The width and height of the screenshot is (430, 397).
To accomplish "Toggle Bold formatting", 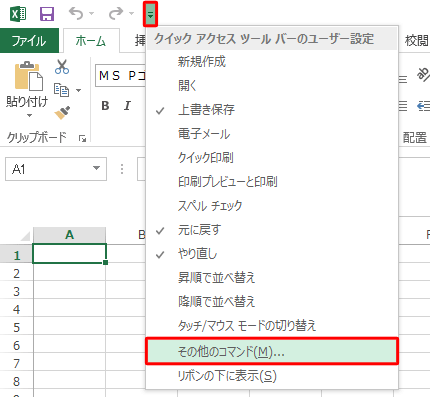I will [x=105, y=106].
